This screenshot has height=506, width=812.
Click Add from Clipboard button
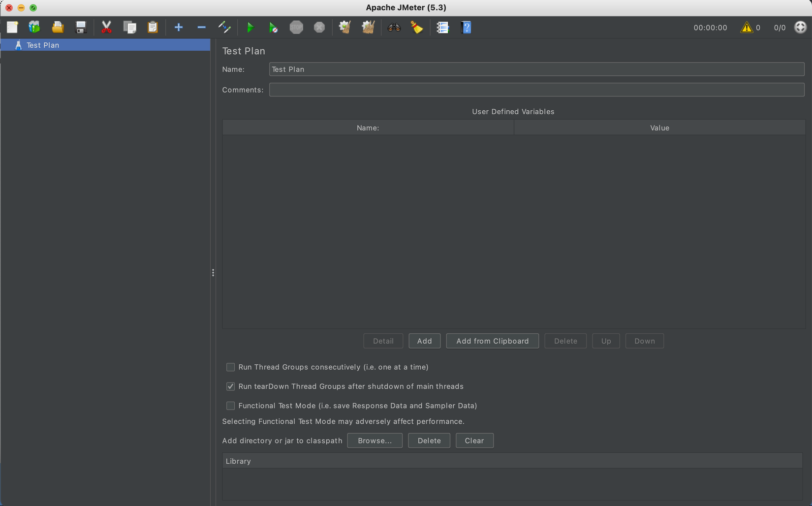492,341
